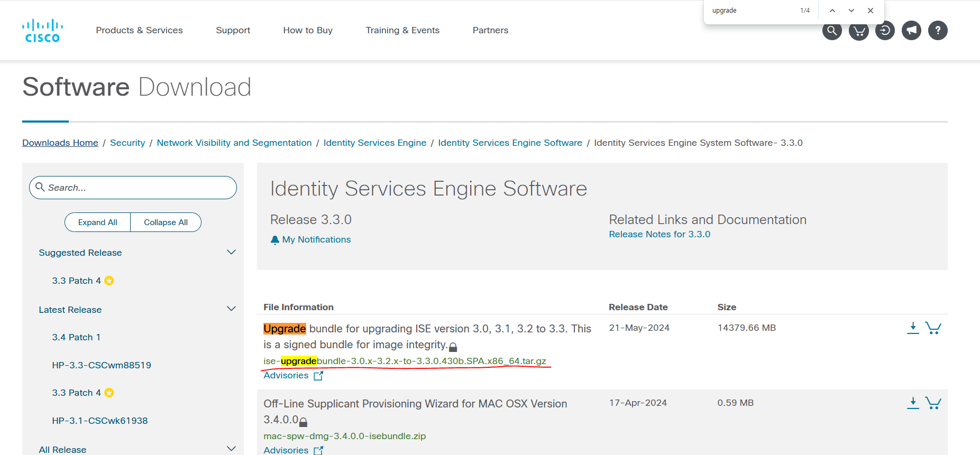Click Advisories link under mac-spw bundle
Viewport: 980px width, 455px height.
click(x=286, y=450)
